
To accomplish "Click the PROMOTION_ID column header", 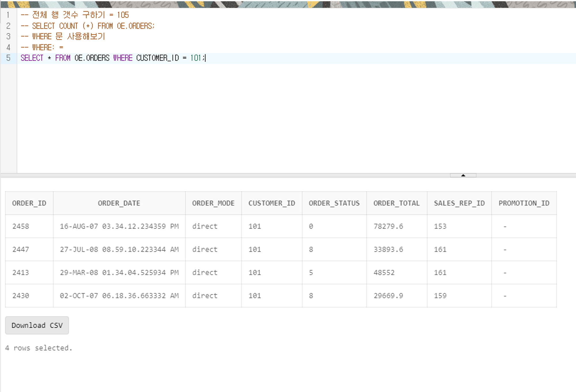I will 524,203.
